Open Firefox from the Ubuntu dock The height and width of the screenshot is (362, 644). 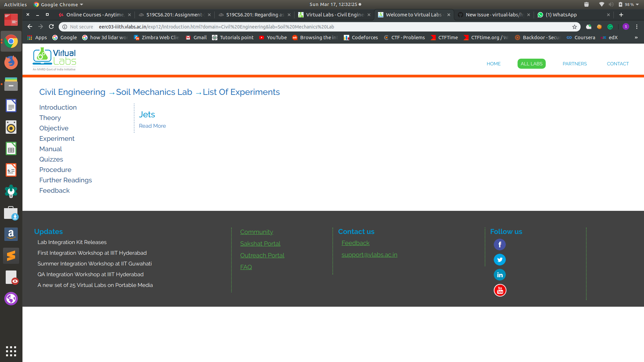(11, 63)
